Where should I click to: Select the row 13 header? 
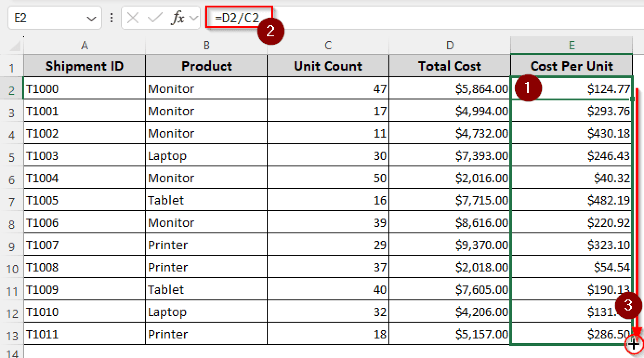(12, 334)
